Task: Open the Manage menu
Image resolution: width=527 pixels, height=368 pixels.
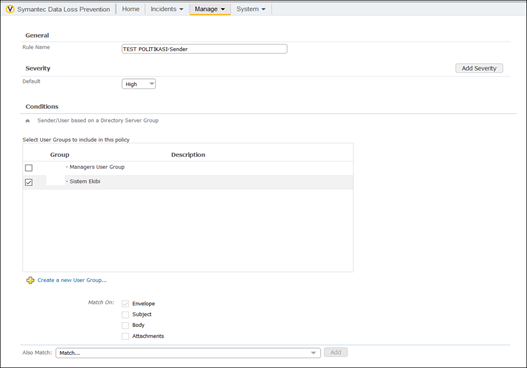Action: (x=210, y=9)
